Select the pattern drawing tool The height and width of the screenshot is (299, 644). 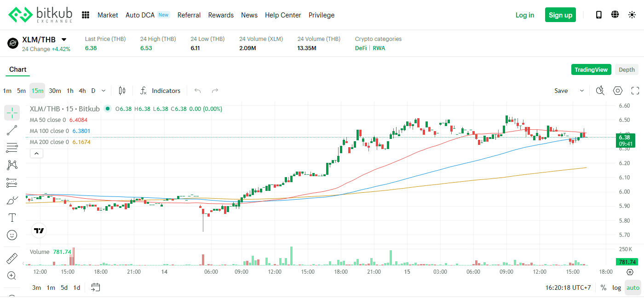coord(12,165)
